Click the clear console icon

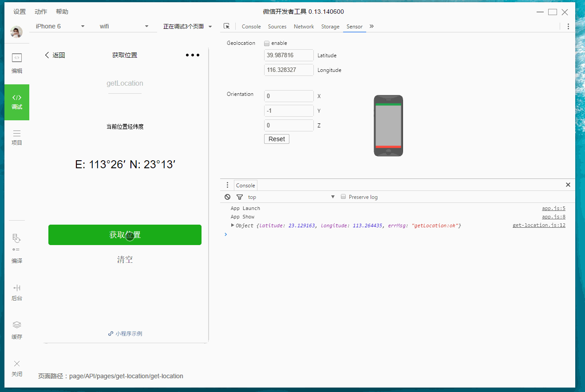pos(227,197)
